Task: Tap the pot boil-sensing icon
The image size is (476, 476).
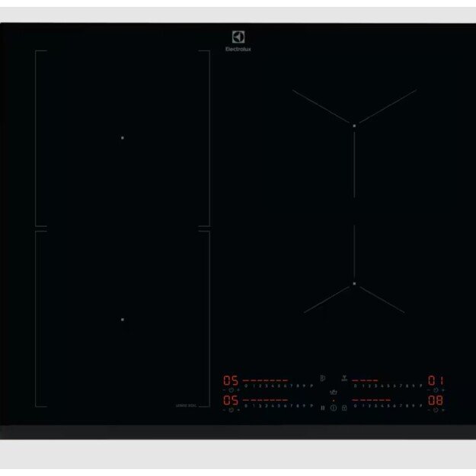Action: point(334,392)
